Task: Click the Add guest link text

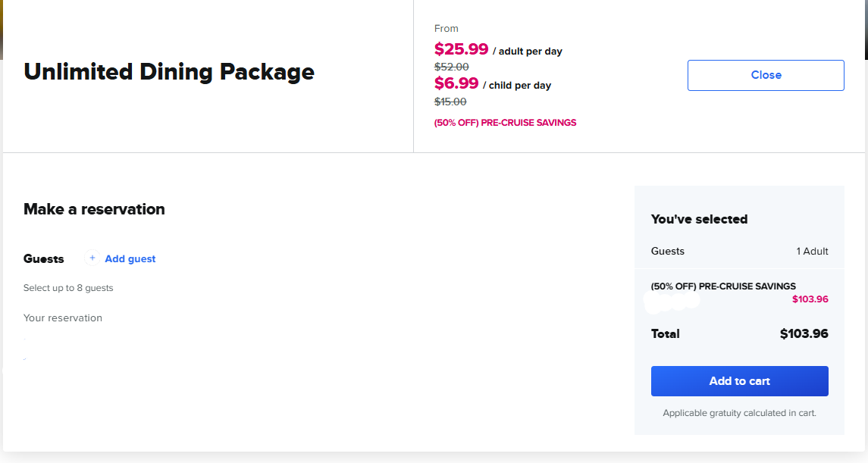Action: (x=130, y=259)
